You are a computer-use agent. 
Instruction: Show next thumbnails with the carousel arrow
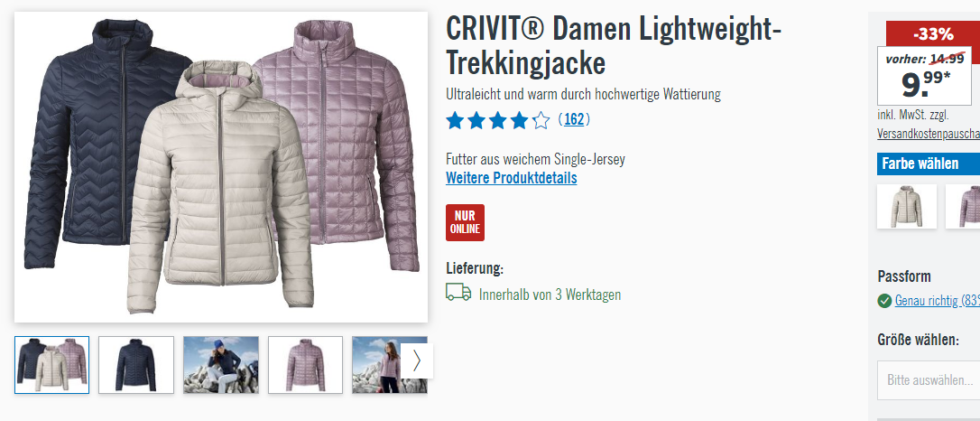tap(417, 361)
